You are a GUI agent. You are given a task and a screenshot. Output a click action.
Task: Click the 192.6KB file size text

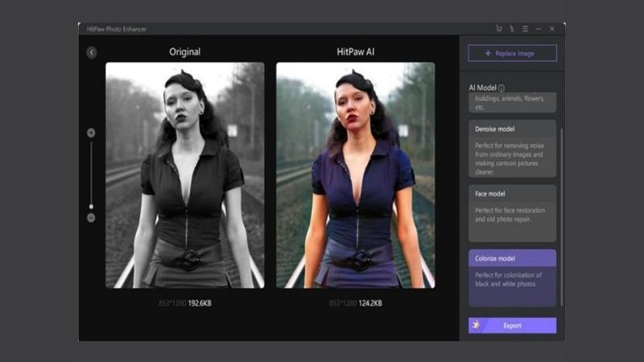point(199,303)
